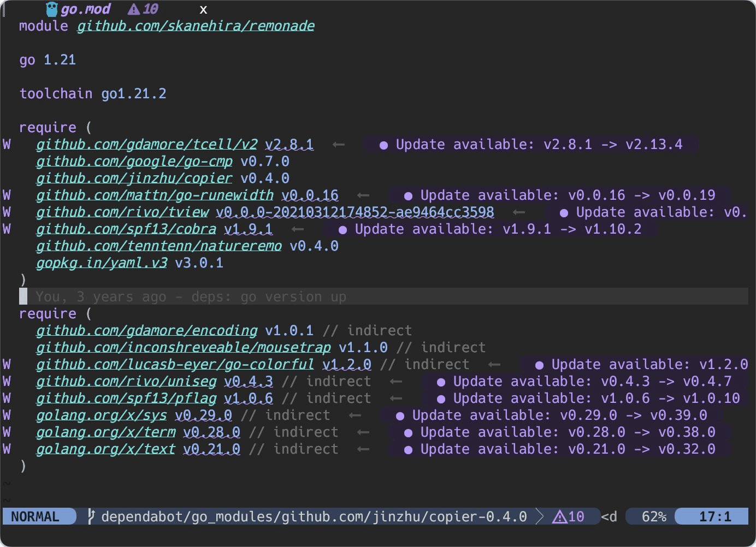
Task: Click the arrow after spf13/pflag version
Action: (x=396, y=399)
